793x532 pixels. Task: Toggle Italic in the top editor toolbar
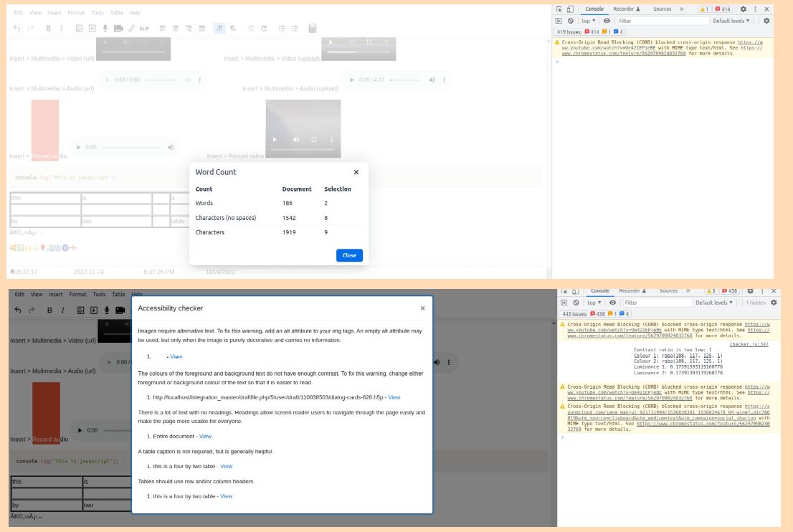coord(62,28)
